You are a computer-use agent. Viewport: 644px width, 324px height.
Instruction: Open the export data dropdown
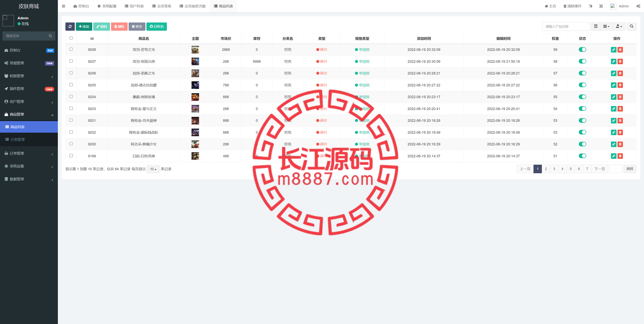pos(619,26)
